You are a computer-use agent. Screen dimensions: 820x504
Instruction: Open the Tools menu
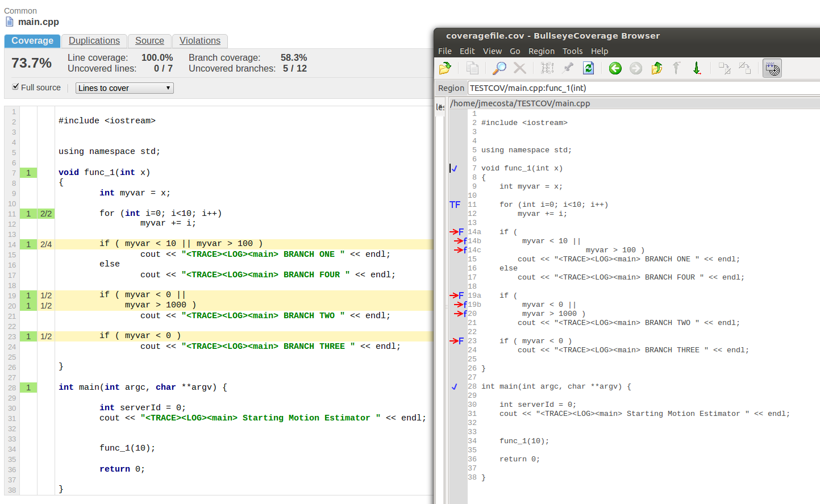[x=572, y=51]
